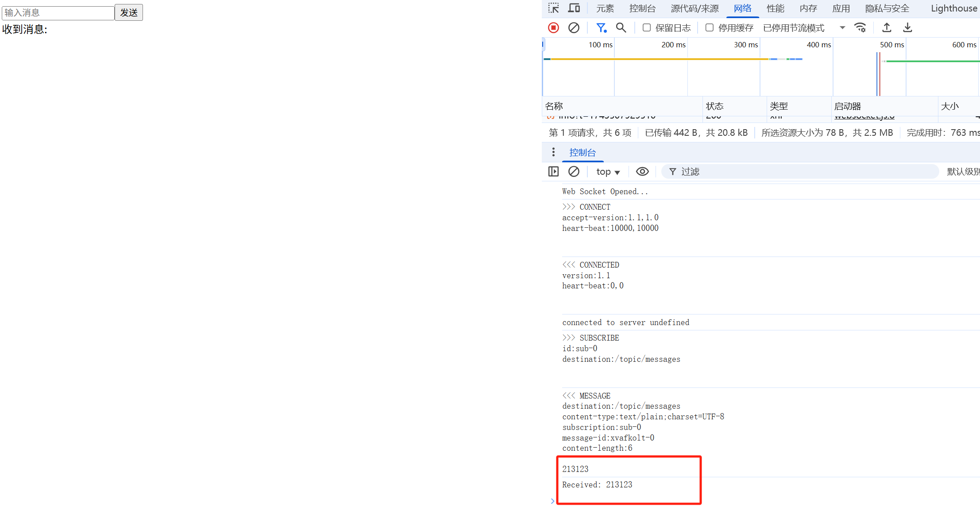The height and width of the screenshot is (506, 980).
Task: Switch to the 隐私与安全 tab
Action: (887, 8)
